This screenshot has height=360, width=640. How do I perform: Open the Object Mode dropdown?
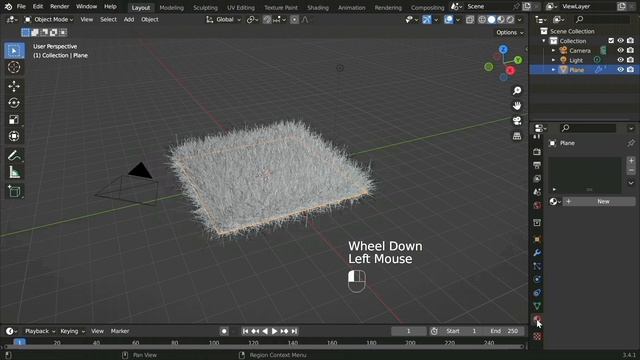point(49,20)
